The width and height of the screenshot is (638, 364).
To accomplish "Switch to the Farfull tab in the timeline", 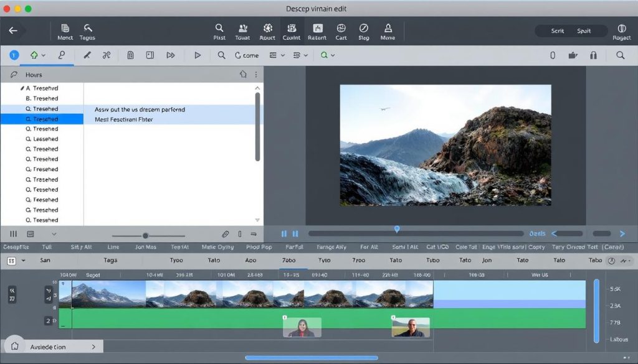I will click(x=293, y=246).
